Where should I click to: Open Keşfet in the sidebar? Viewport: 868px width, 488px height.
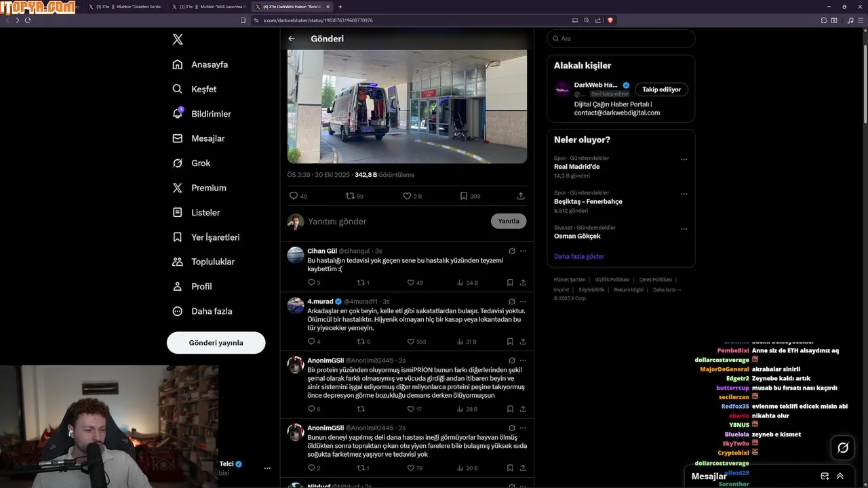click(x=195, y=89)
